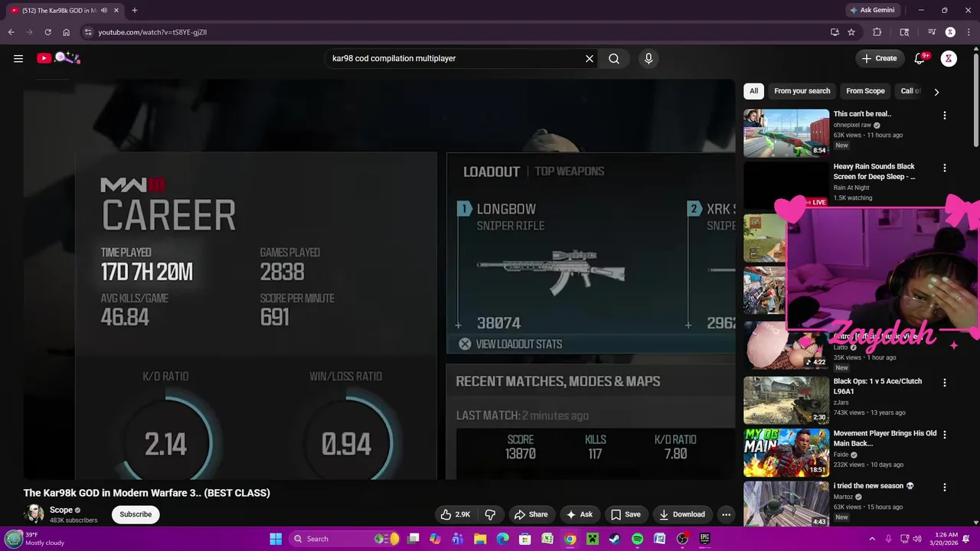Viewport: 980px width, 551px height.
Task: Open the Scope channel avatar
Action: pyautogui.click(x=34, y=514)
